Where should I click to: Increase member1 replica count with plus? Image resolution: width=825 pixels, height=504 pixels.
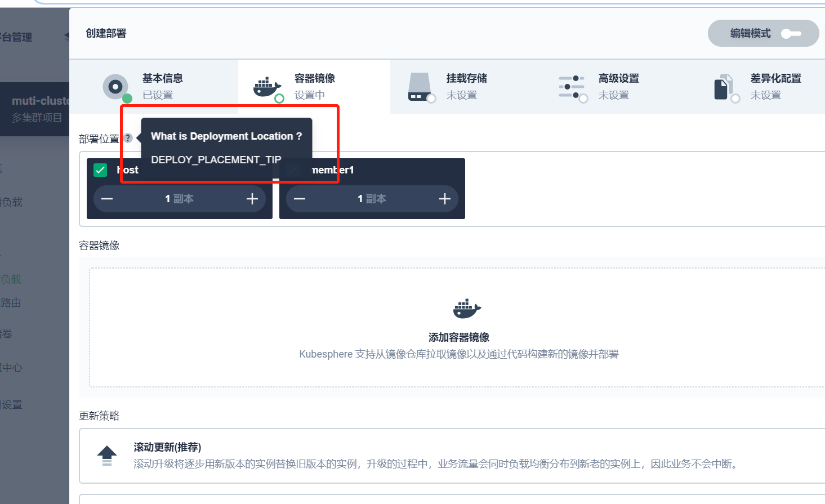point(445,199)
